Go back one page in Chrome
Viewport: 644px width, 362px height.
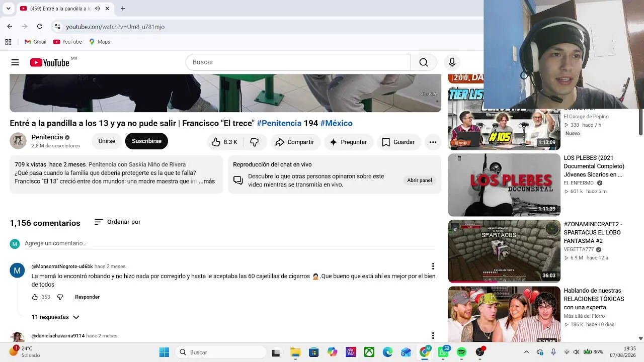(10, 27)
